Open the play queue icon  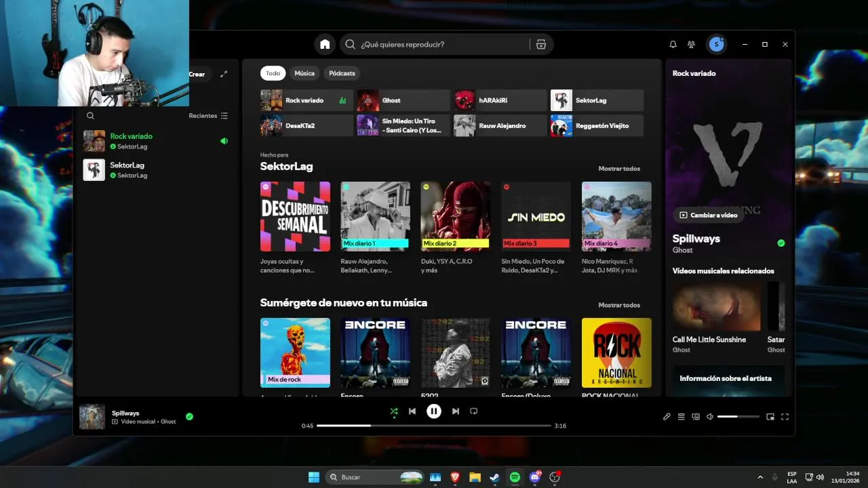[x=681, y=417]
